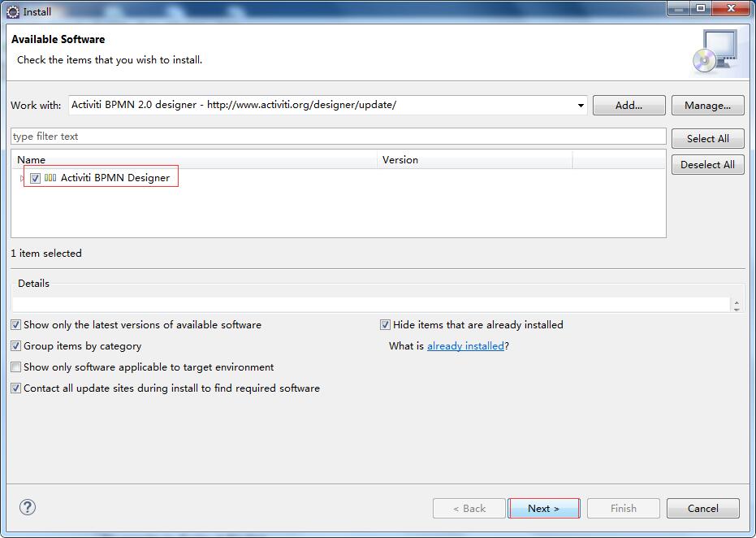Open the already installed link
The height and width of the screenshot is (538, 756).
click(465, 346)
